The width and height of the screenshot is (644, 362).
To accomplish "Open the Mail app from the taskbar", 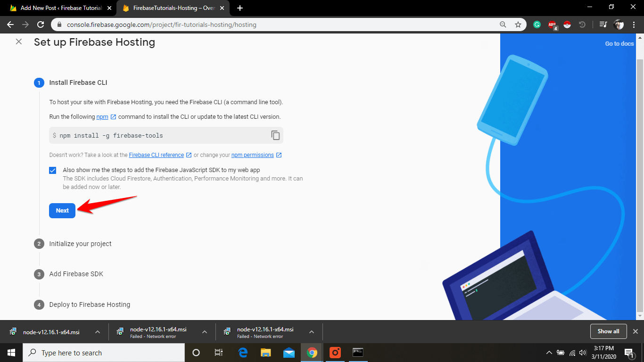I will (x=289, y=353).
